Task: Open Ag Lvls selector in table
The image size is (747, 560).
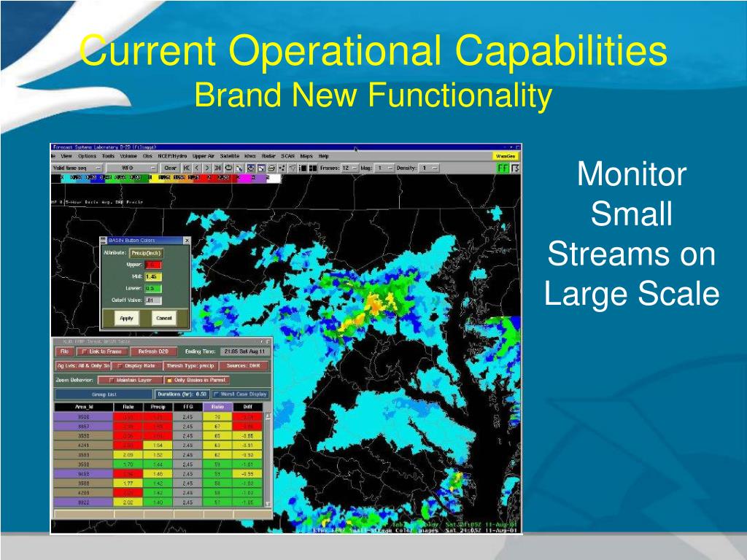Action: click(83, 366)
